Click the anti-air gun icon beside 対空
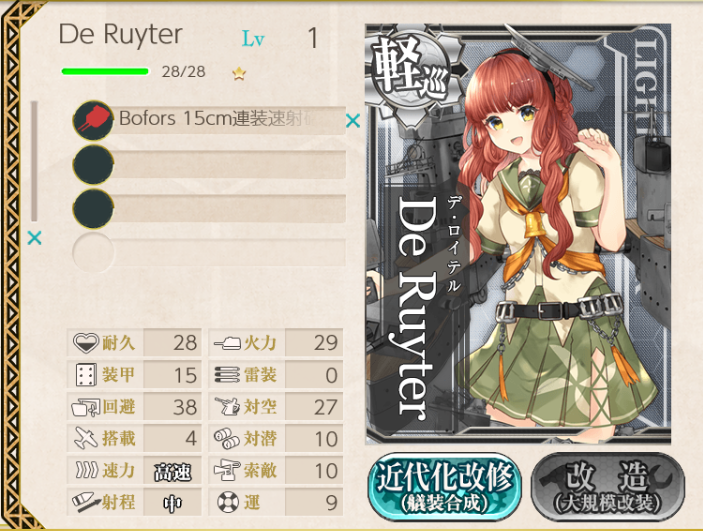 (228, 406)
